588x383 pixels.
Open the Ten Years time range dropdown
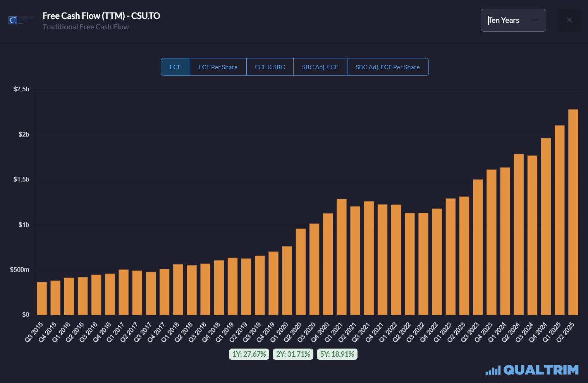pos(513,20)
